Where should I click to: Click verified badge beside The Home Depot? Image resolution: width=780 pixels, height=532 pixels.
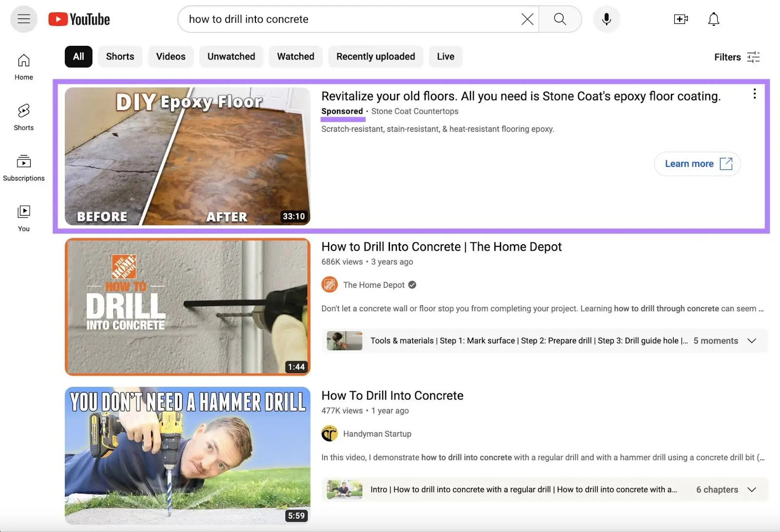[412, 285]
